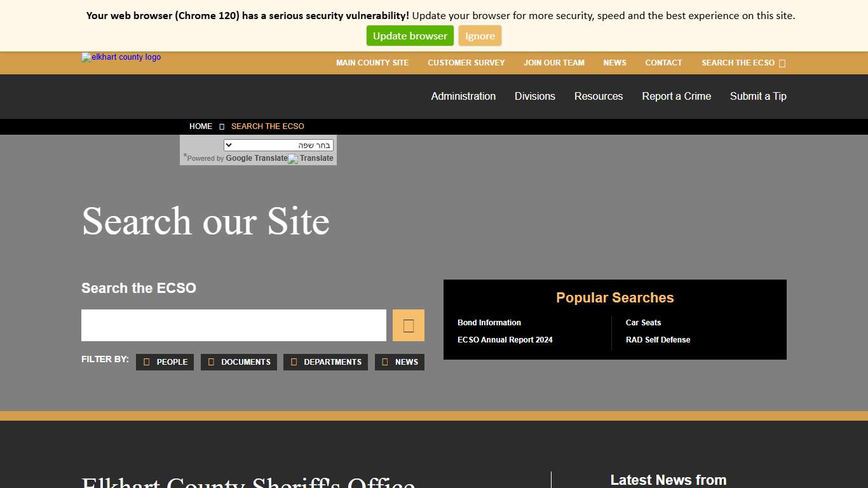Toggle the Documents filter
This screenshot has width=868, height=488.
(238, 362)
